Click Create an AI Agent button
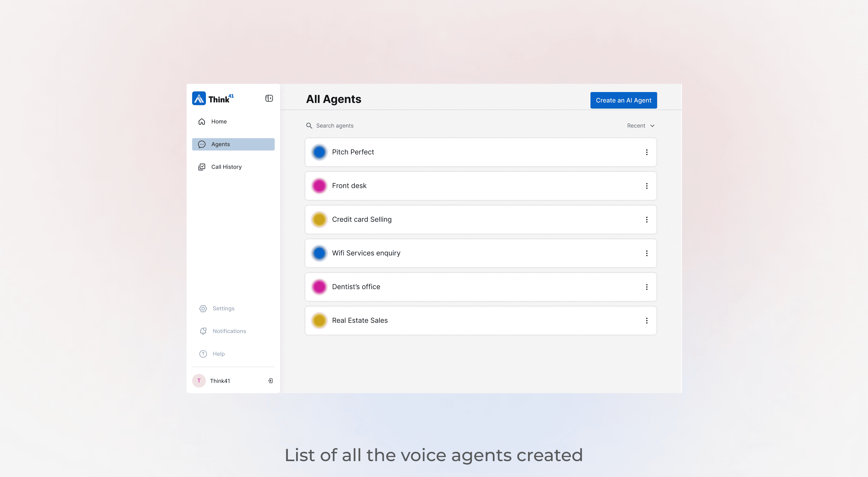This screenshot has height=477, width=868. tap(623, 100)
